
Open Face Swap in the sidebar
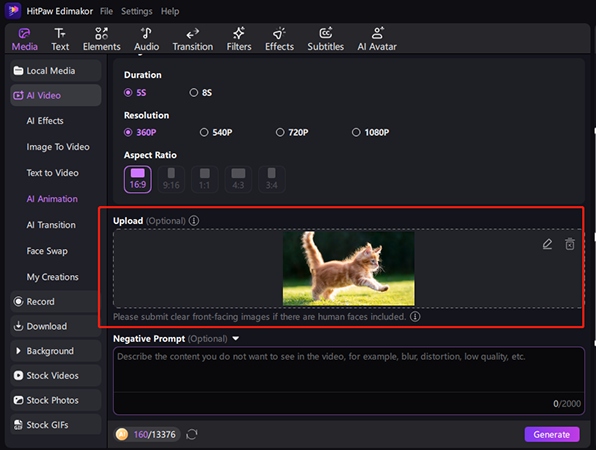[47, 251]
